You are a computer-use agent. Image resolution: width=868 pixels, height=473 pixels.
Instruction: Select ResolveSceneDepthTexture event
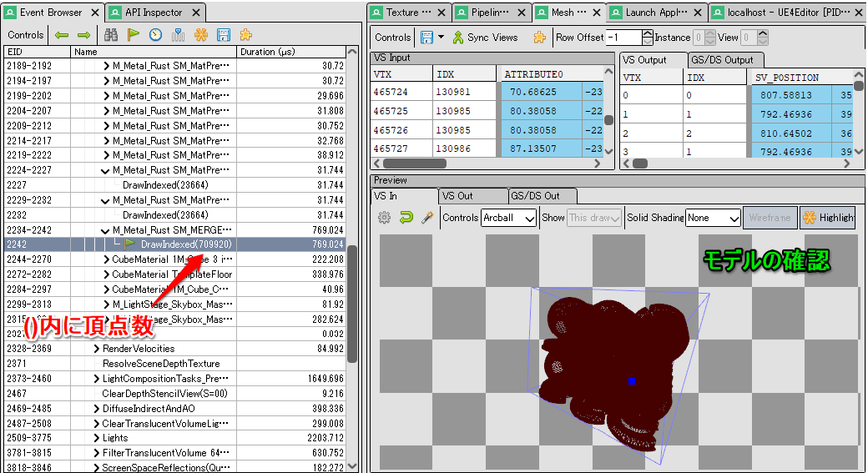(175, 364)
